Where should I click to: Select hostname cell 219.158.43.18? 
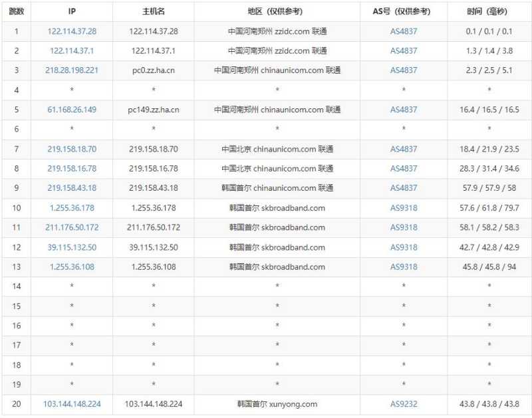coord(154,188)
